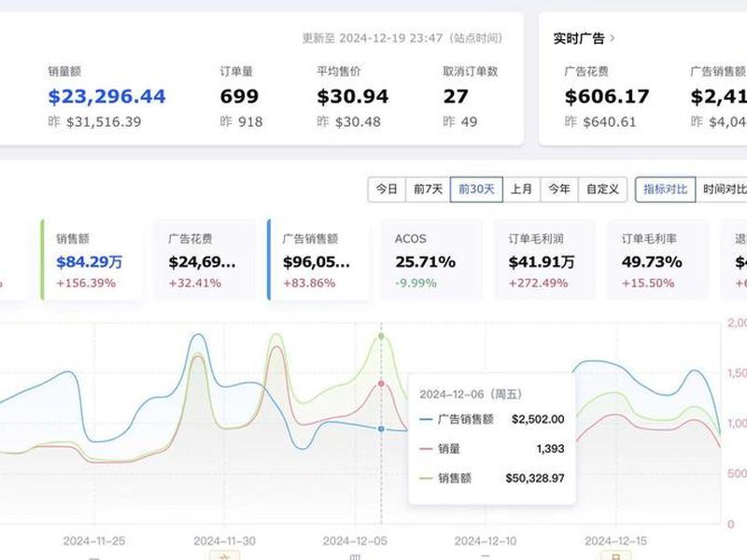This screenshot has width=747, height=560.
Task: Switch to 上月 time range
Action: (521, 189)
